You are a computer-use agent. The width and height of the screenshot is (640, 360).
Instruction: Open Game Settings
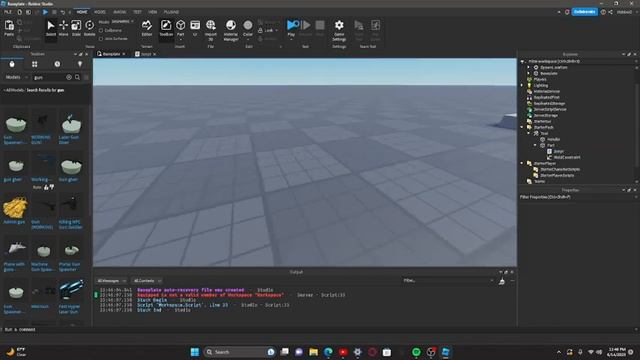[339, 30]
